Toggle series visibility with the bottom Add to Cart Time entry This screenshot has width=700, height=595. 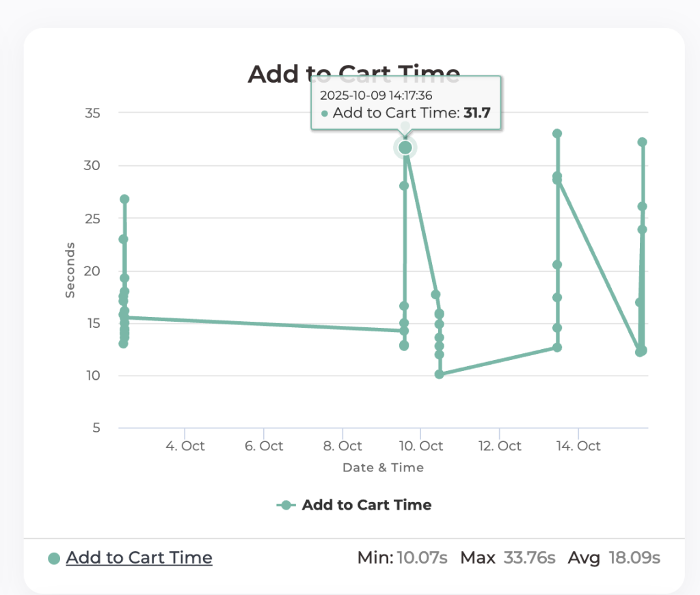point(139,557)
